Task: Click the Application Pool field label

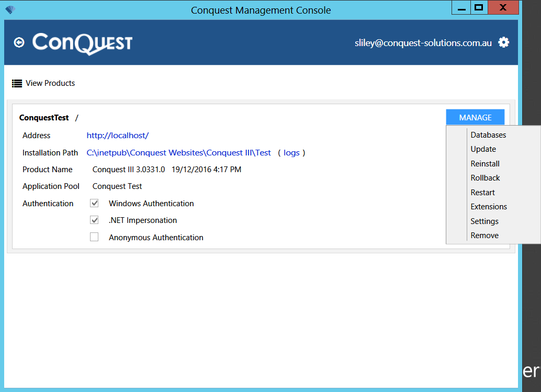Action: 51,186
